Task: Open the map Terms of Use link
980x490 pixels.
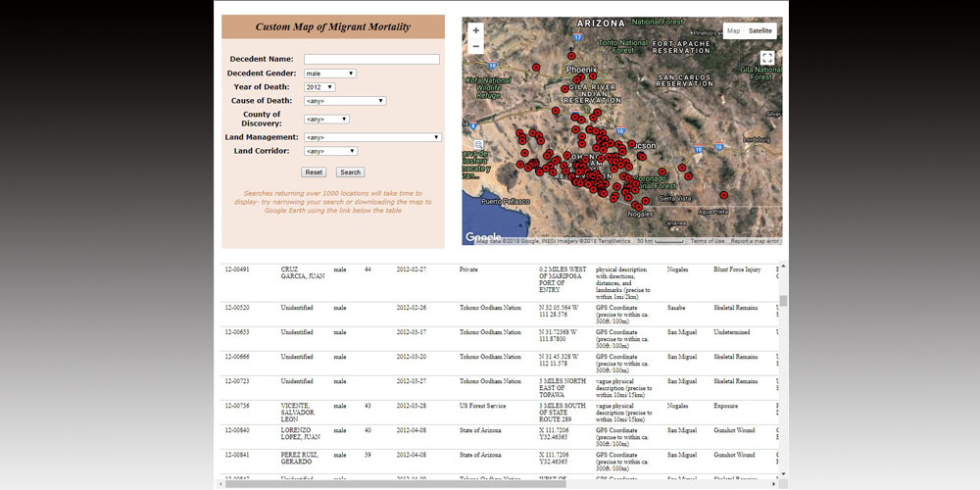Action: coord(708,241)
